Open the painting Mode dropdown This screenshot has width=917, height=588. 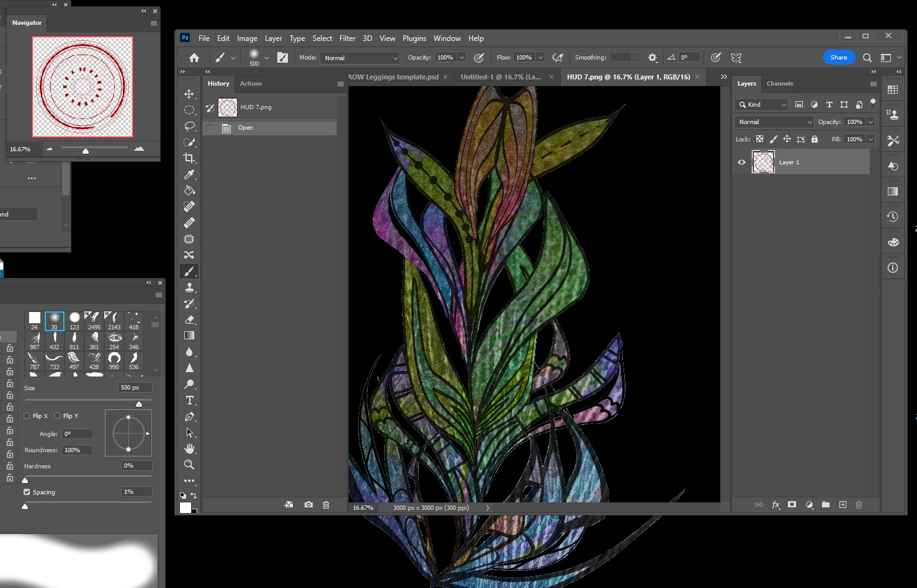[360, 58]
